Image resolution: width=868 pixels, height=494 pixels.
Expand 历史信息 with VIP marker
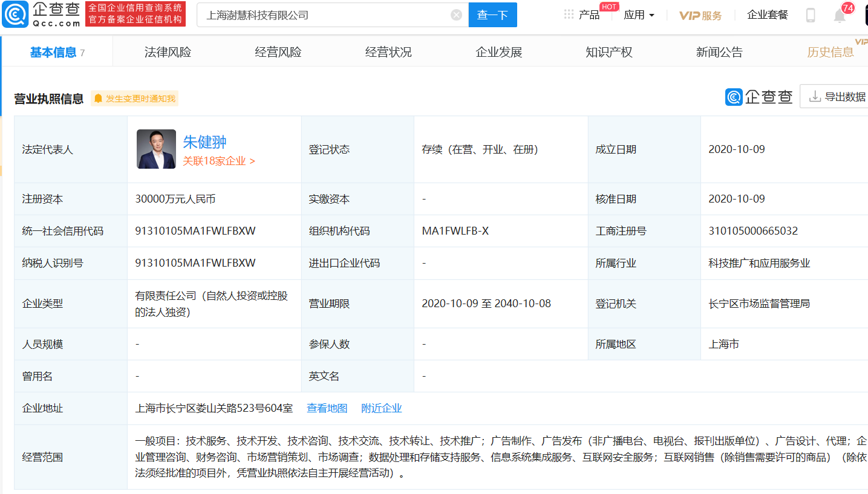coord(830,52)
